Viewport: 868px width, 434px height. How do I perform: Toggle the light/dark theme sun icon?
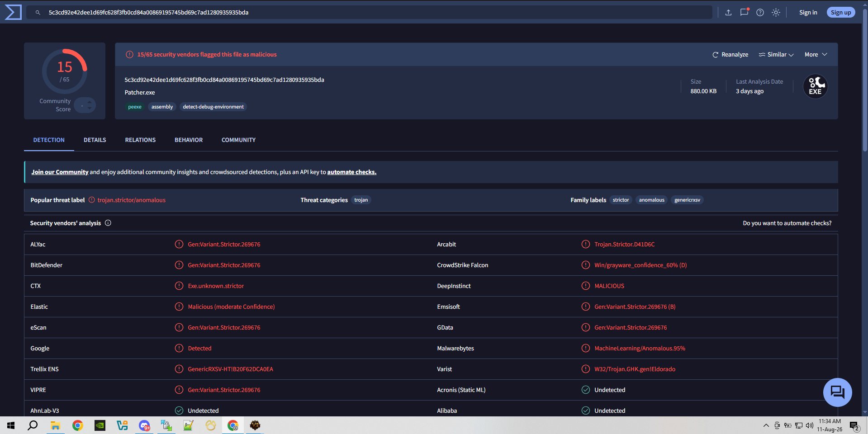click(776, 13)
